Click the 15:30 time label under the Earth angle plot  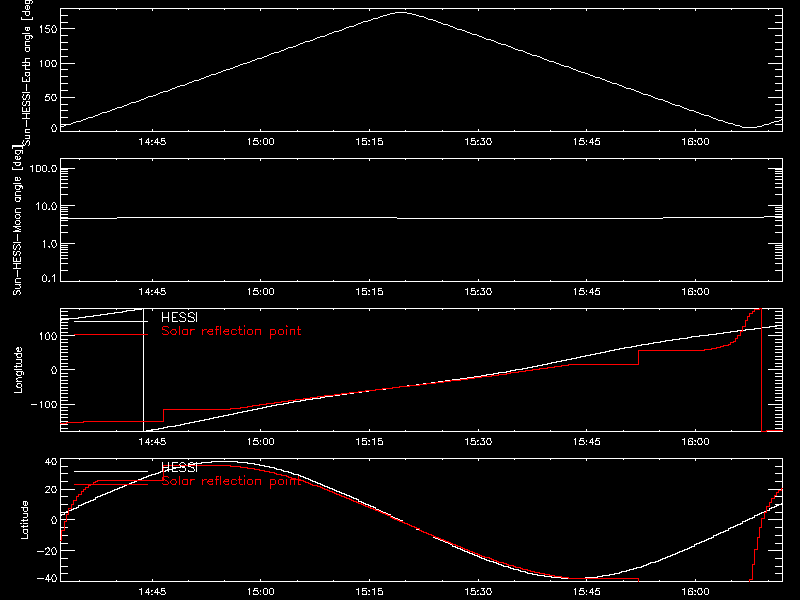coord(478,141)
